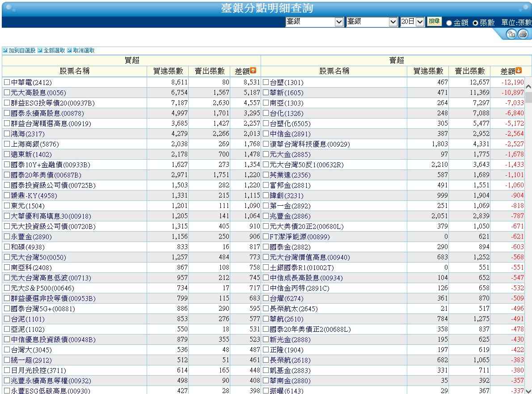Open stock 統一超(2912)
Viewport: 532px width, 394px height.
coord(31,360)
